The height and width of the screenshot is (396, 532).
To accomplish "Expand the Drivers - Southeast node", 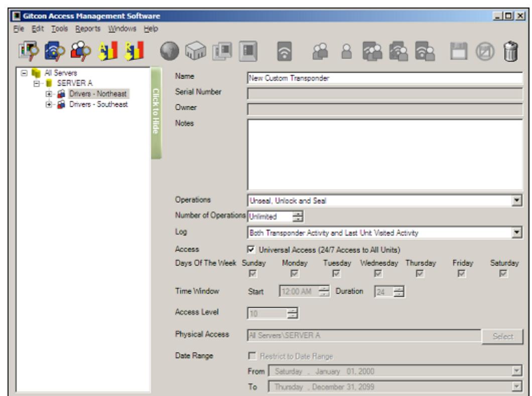I will (x=49, y=105).
